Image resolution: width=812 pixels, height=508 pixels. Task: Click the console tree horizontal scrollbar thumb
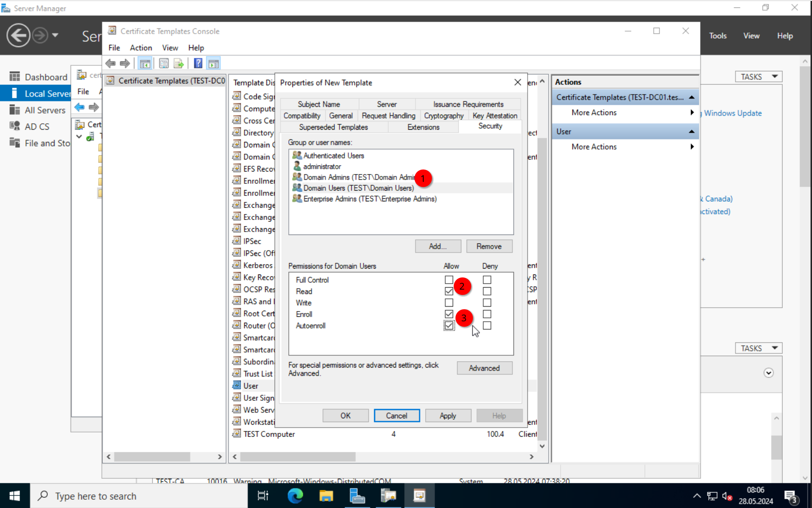(x=152, y=457)
